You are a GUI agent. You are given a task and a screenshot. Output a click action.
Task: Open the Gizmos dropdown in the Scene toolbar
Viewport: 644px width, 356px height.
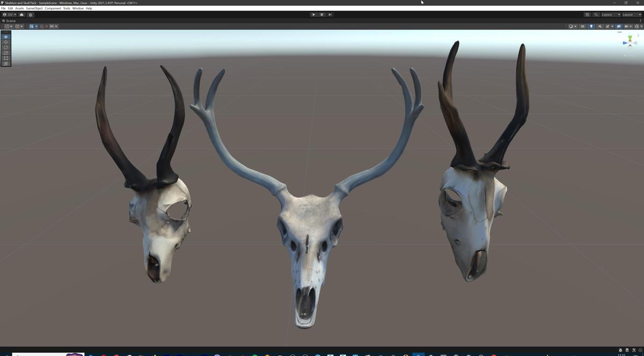point(627,26)
